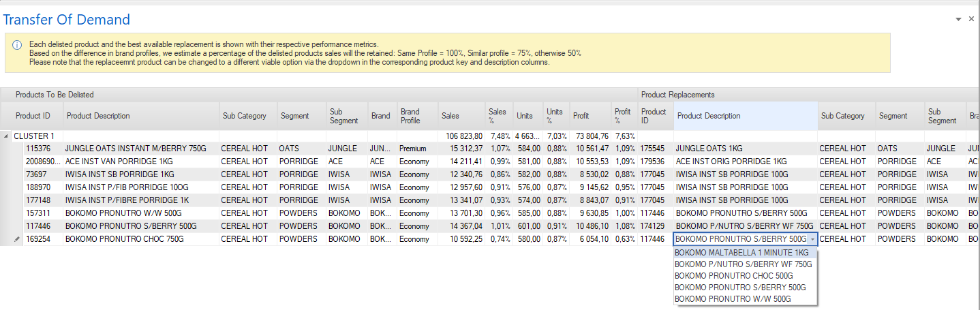Click the sales value 15 312,37
This screenshot has height=310, width=980.
461,149
